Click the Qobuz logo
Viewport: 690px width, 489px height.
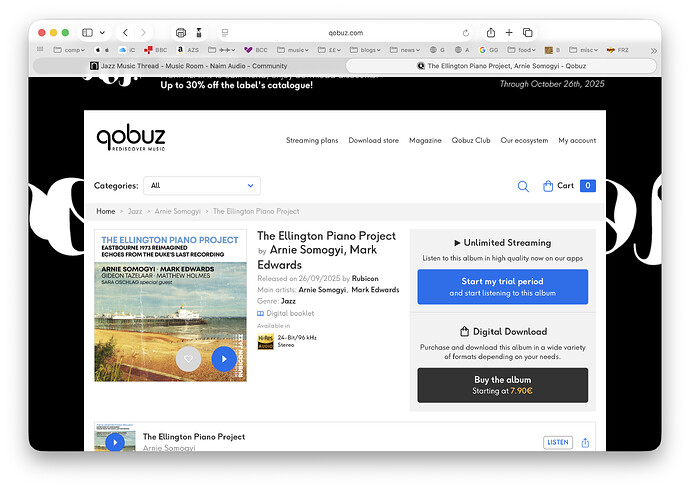click(131, 138)
